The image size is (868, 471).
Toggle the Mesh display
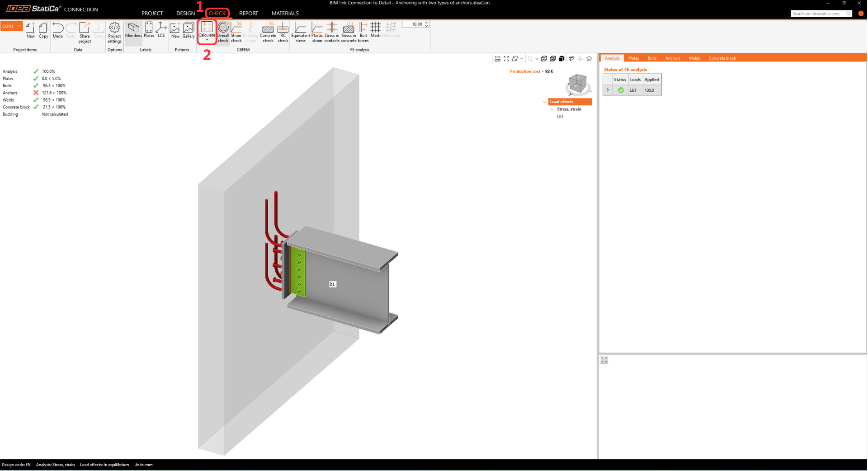coord(375,30)
